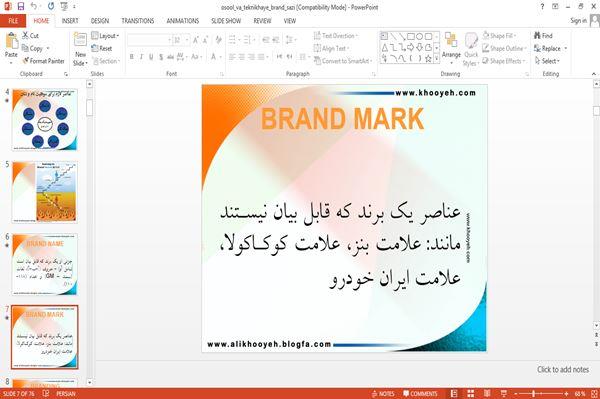The width and height of the screenshot is (600, 399).
Task: Toggle text Shadow
Action: click(x=161, y=57)
